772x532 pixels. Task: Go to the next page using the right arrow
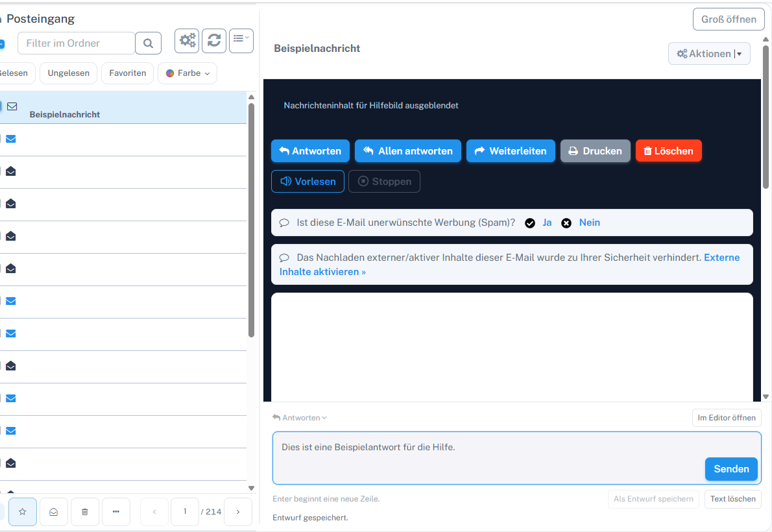(238, 512)
